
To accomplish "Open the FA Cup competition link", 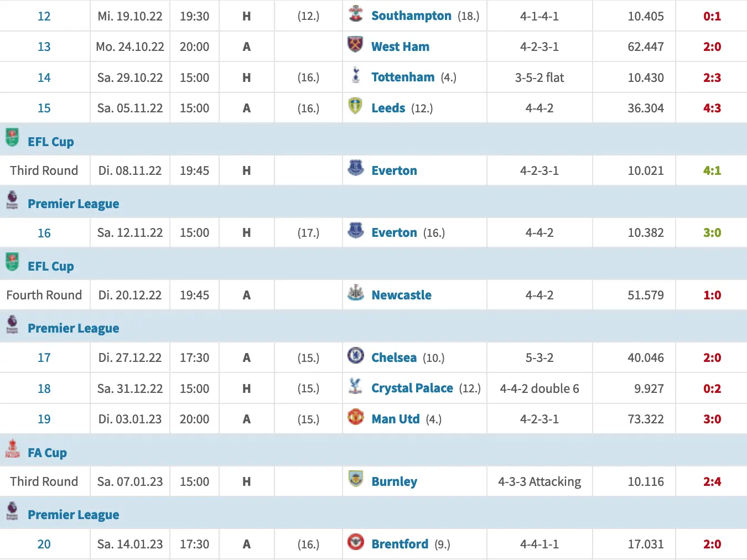I will [48, 453].
